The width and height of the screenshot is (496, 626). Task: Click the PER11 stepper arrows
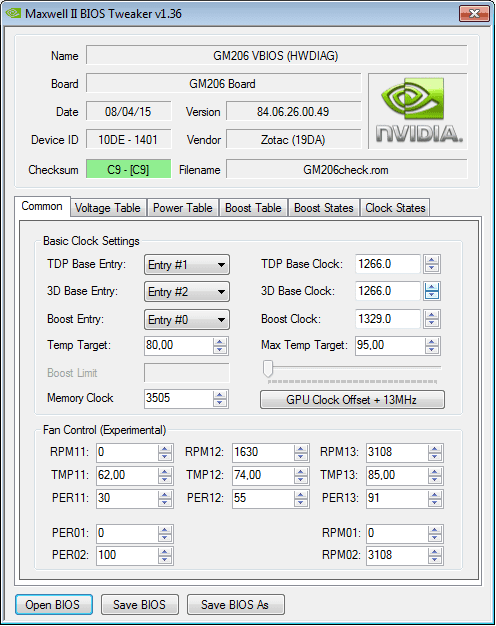165,499
